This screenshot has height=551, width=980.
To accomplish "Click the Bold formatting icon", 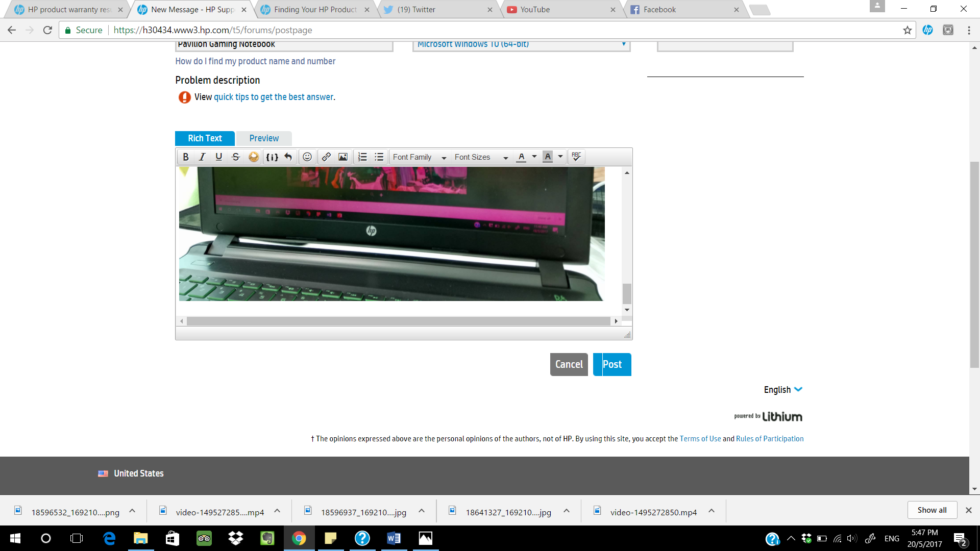I will point(185,157).
